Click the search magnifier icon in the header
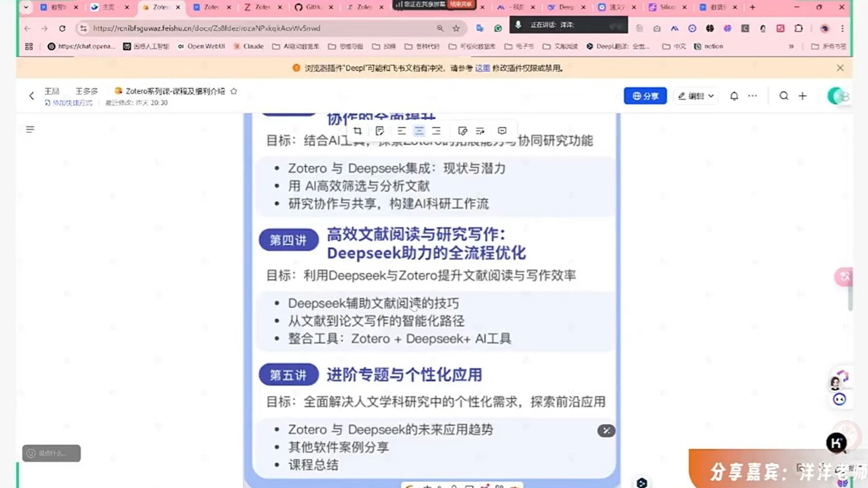 coord(783,95)
